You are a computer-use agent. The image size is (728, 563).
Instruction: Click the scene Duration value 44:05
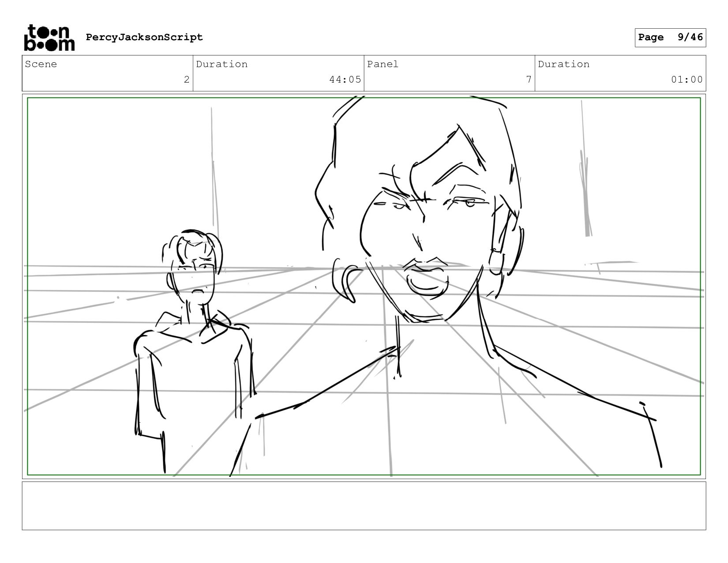point(345,79)
